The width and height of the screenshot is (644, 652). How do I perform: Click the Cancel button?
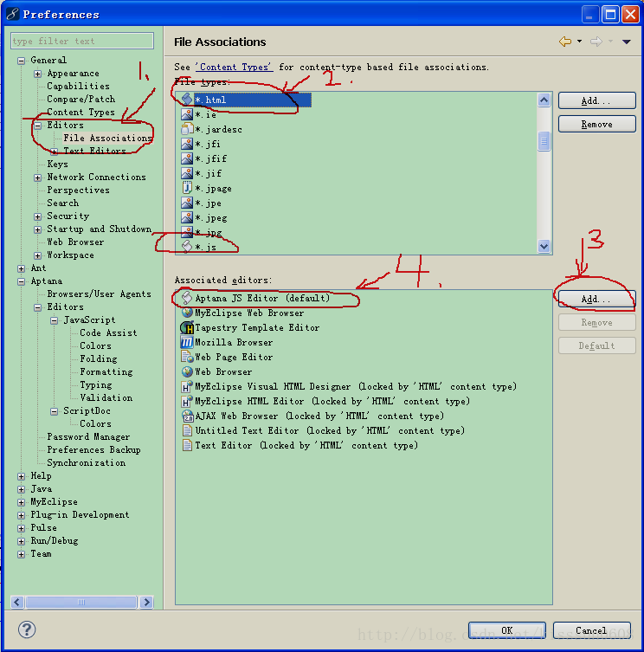point(591,630)
